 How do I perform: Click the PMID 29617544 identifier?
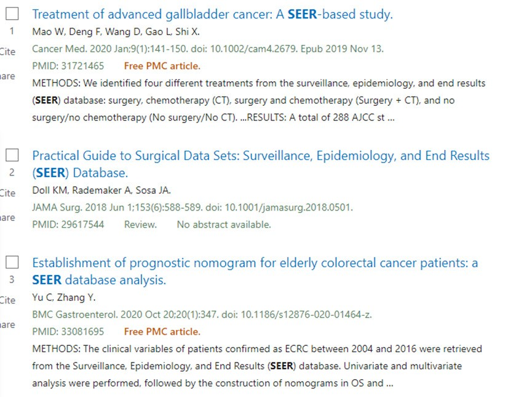(68, 225)
